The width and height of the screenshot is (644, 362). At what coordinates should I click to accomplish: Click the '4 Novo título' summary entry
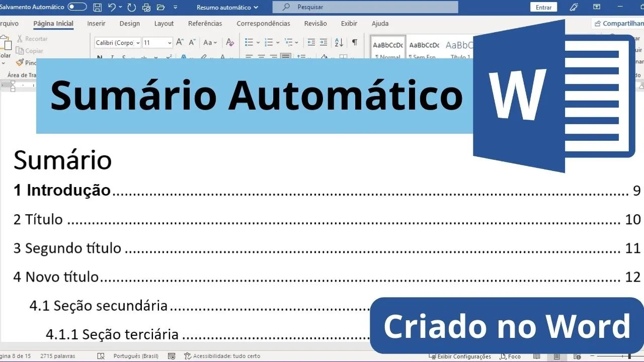click(327, 277)
